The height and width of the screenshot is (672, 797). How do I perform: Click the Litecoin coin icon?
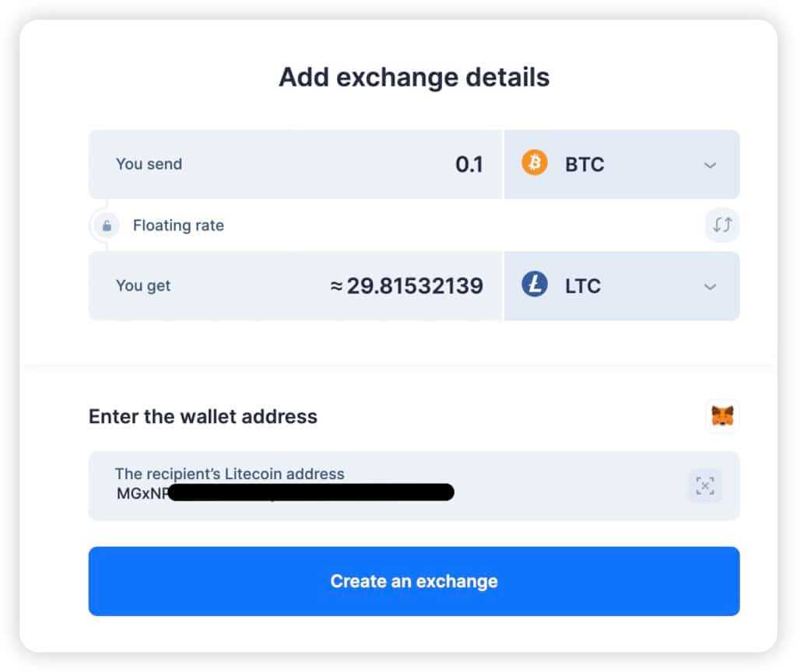(x=535, y=285)
